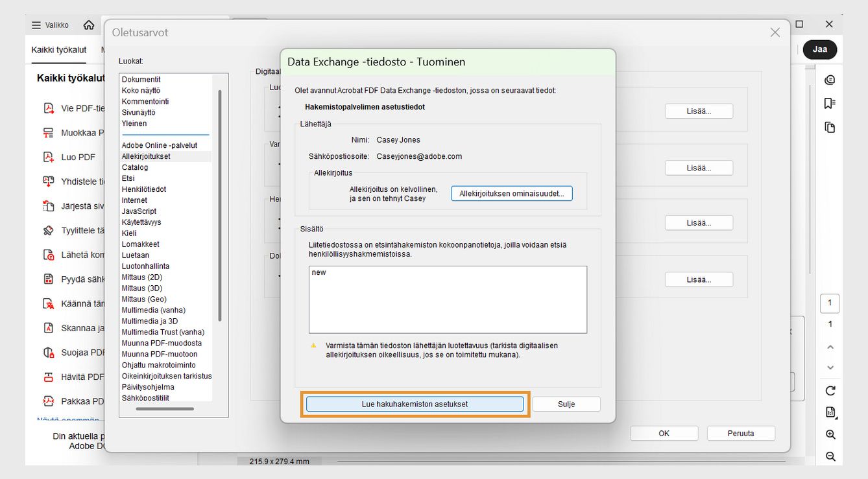Click Lisää button in the Var… group
Viewport: 868px width, 479px height.
(699, 168)
